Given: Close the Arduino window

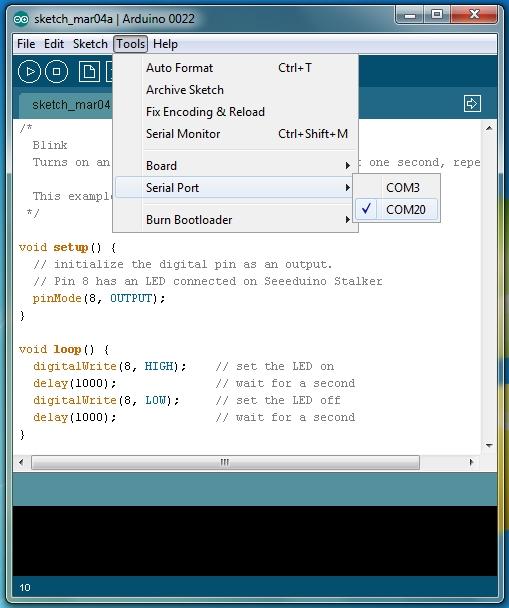Looking at the screenshot, I should pos(474,15).
